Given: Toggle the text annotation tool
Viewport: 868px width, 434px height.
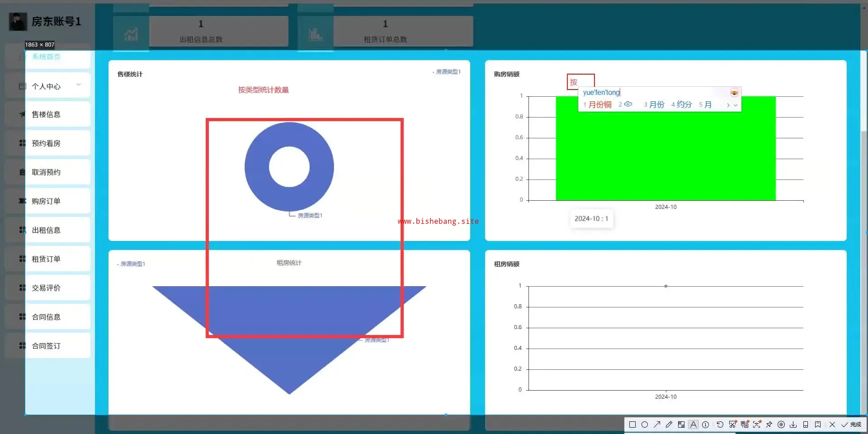Looking at the screenshot, I should click(693, 425).
